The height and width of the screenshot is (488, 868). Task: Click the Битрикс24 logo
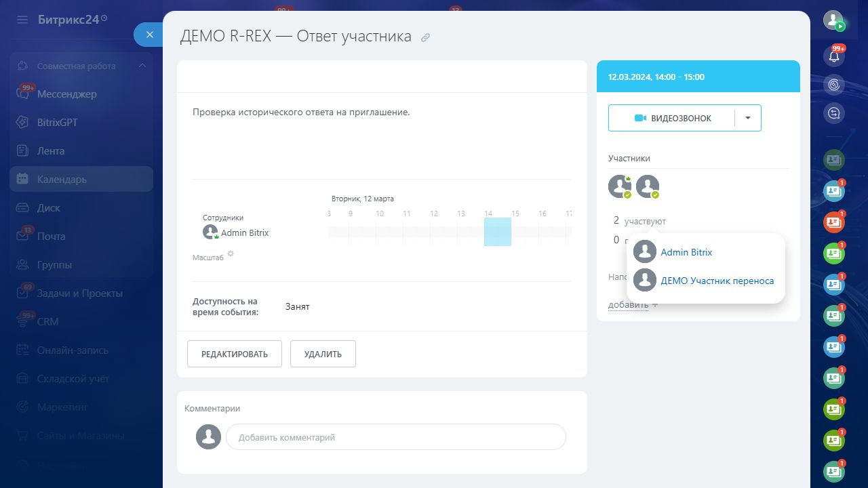click(73, 20)
